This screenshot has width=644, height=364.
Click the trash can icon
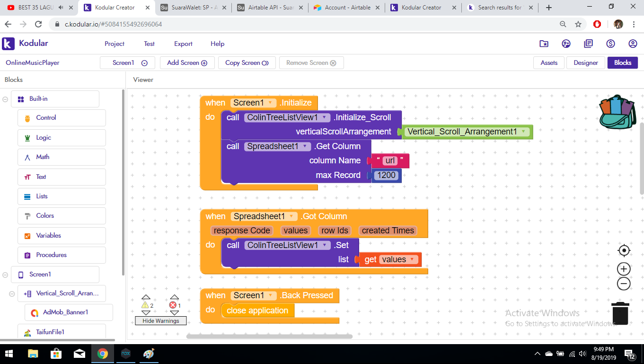[x=620, y=313]
